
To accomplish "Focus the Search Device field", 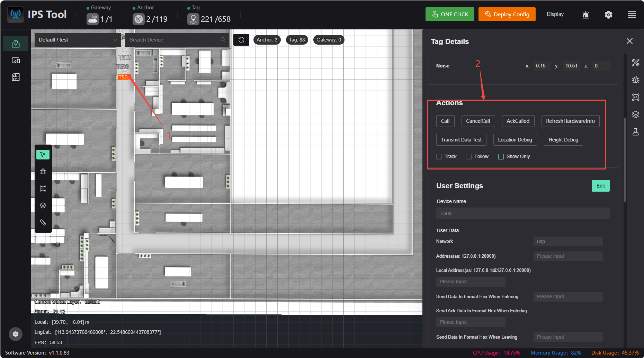I will (177, 40).
